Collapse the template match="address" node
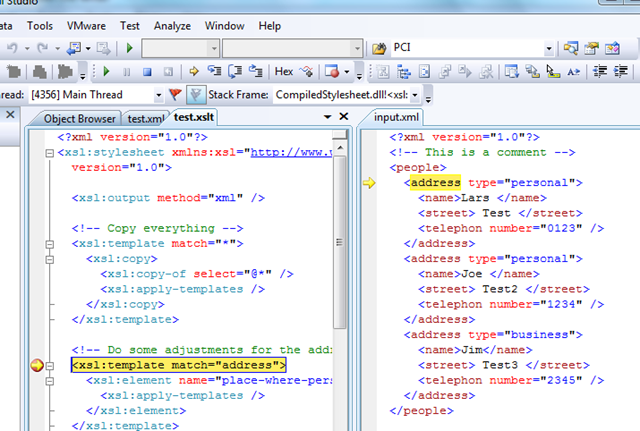 coord(49,366)
